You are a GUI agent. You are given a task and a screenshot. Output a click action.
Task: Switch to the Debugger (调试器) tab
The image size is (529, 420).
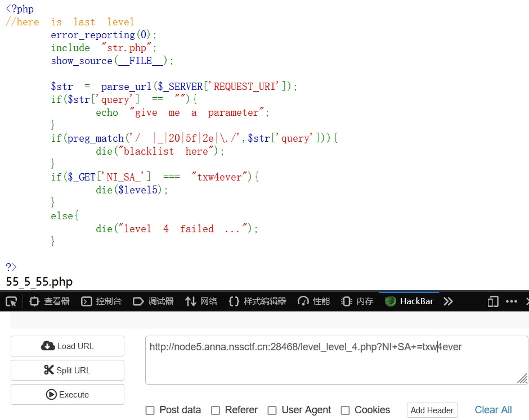click(x=153, y=301)
